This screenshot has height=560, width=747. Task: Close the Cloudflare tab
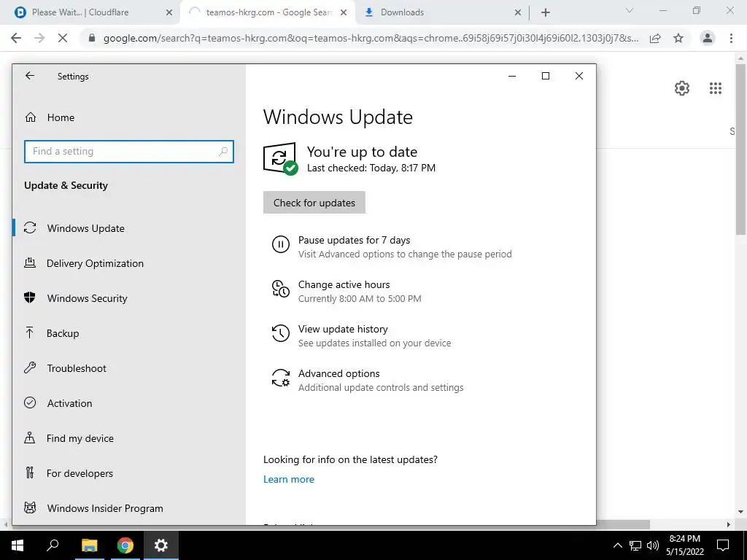[169, 12]
